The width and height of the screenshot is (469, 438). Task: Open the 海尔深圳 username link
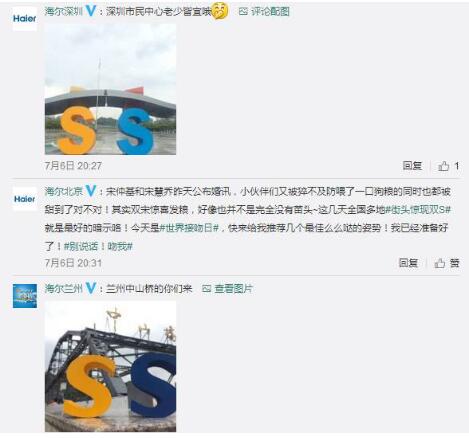[x=64, y=11]
